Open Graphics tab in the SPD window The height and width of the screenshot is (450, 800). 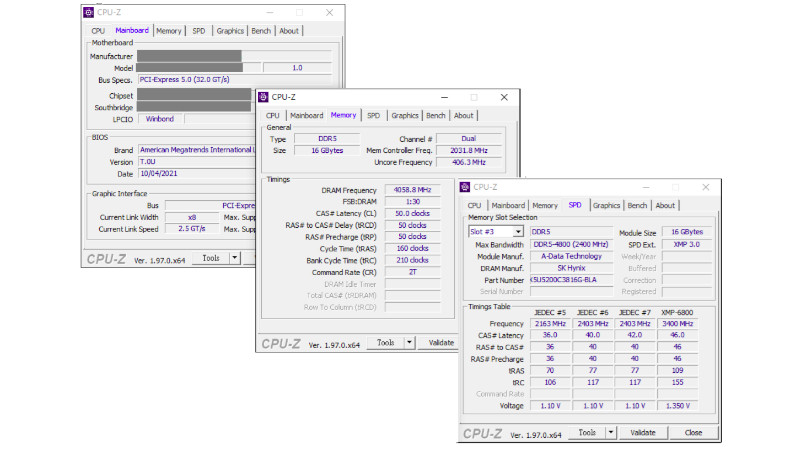point(606,205)
